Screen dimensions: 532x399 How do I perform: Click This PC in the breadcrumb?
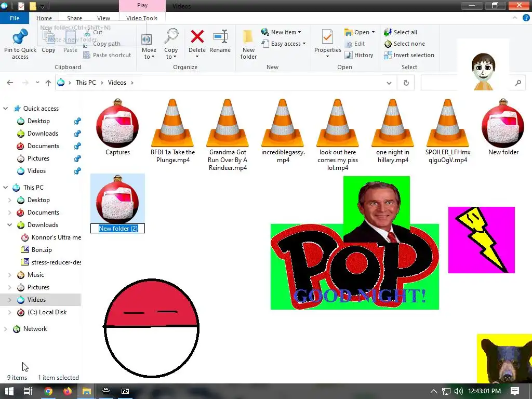tap(86, 83)
